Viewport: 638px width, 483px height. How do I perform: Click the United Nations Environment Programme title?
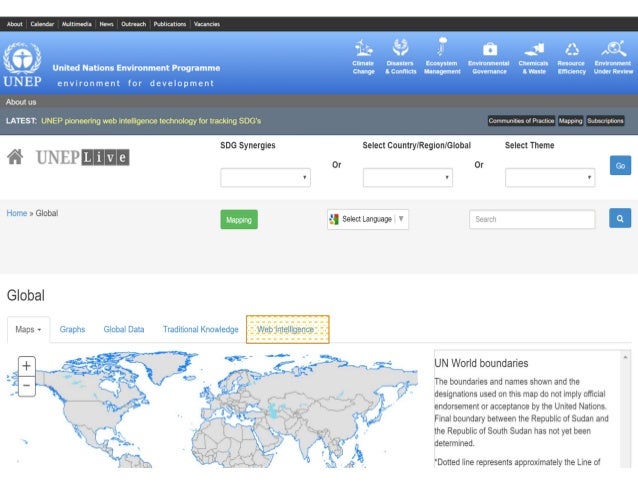(x=136, y=68)
